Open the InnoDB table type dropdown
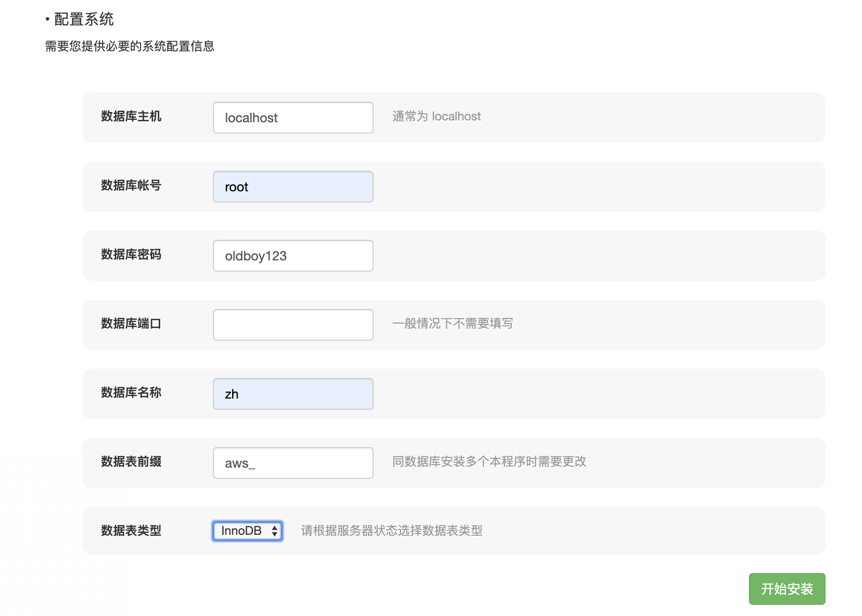The width and height of the screenshot is (862, 616). coord(247,531)
